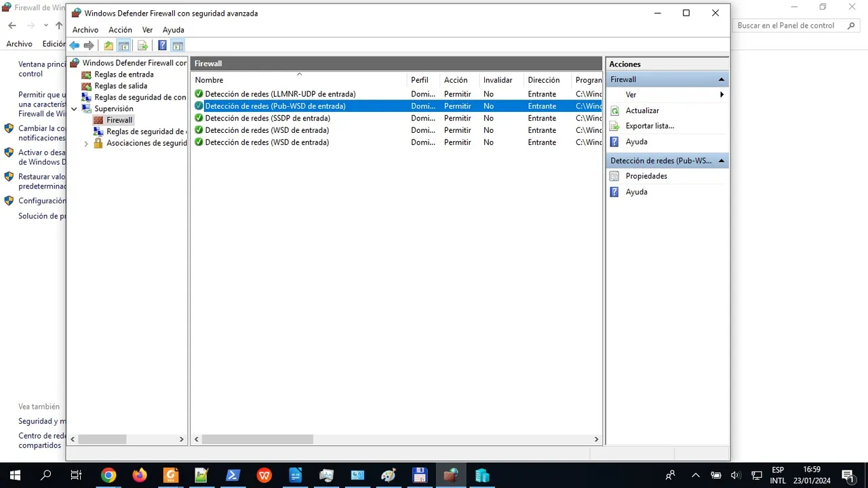Viewport: 868px width, 488px height.
Task: Open Help via the blue question mark toolbar icon
Action: click(x=162, y=45)
